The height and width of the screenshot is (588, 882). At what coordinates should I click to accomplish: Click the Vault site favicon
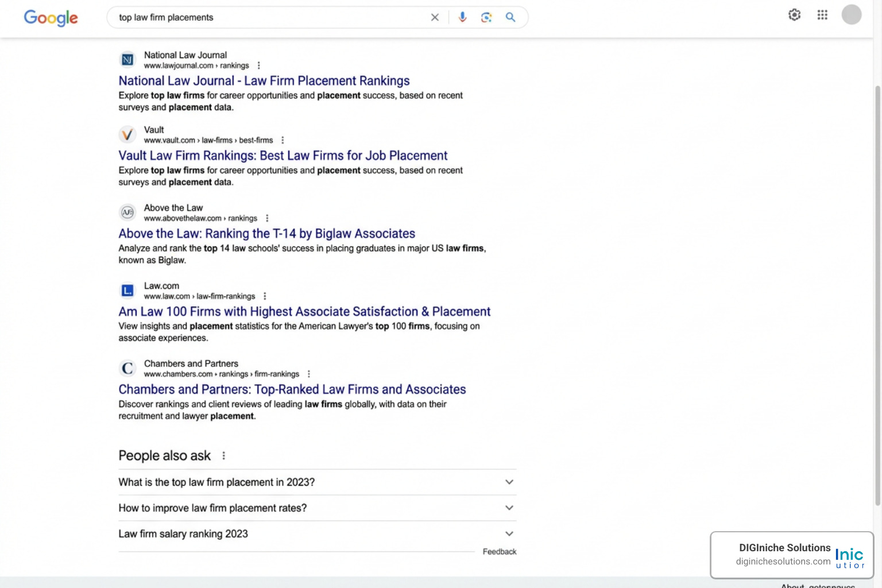point(127,134)
